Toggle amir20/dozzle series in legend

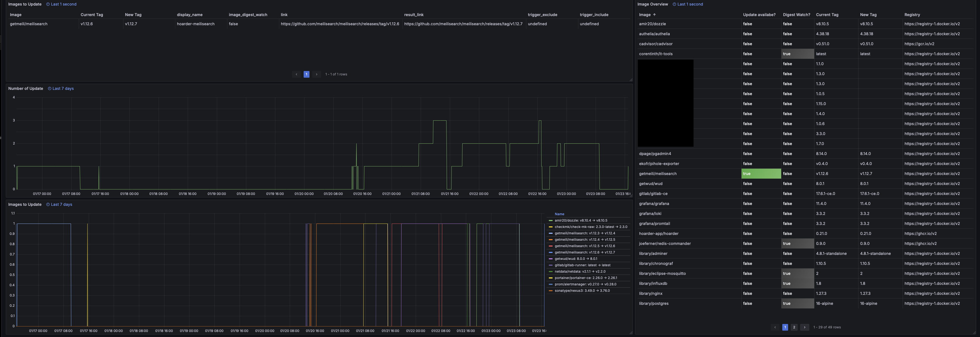coord(581,221)
